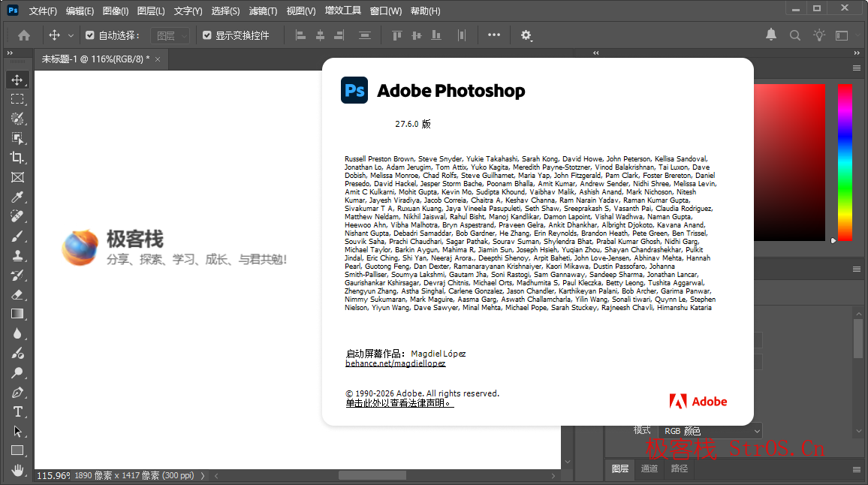Open the 增效工具 menu
The height and width of the screenshot is (485, 868).
click(x=342, y=11)
